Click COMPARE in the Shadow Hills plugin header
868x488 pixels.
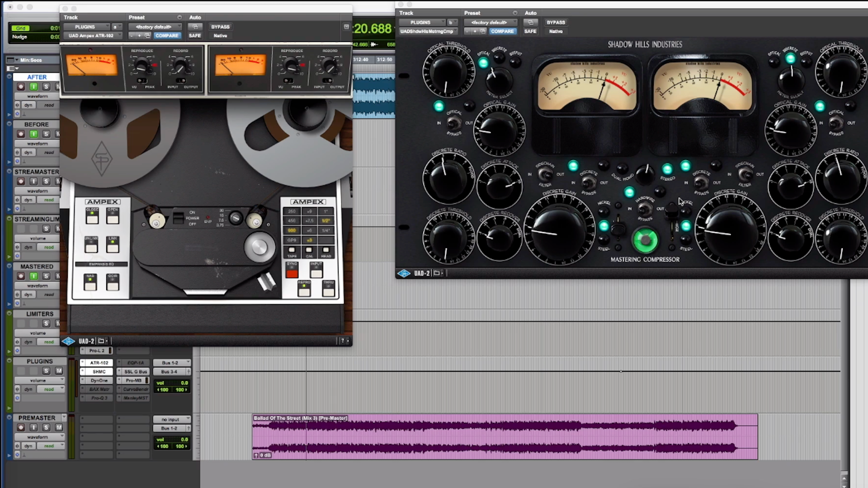coord(502,31)
